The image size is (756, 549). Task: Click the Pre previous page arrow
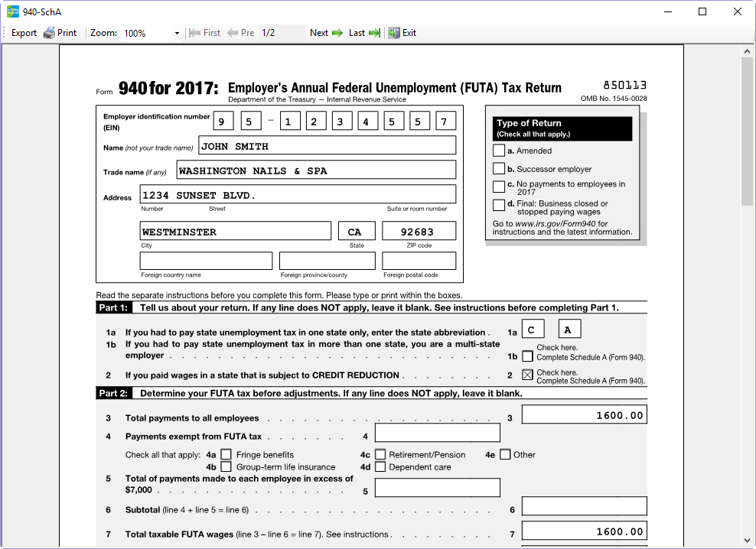(233, 33)
